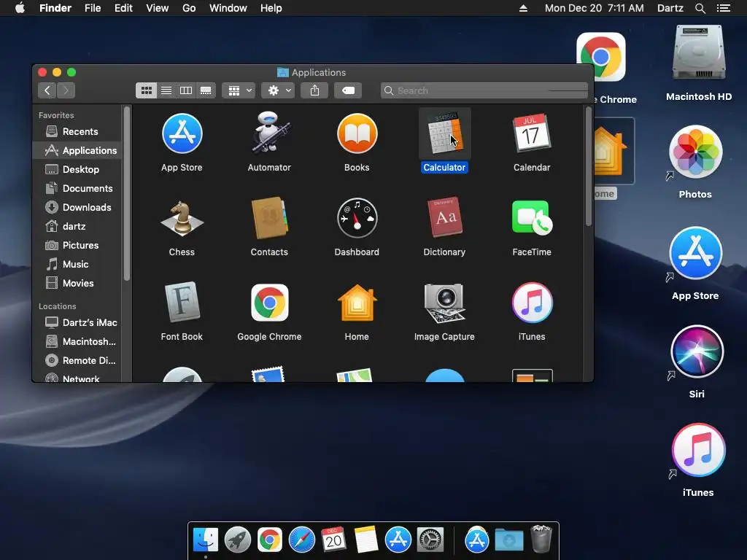Go forward in Finder navigation
Image resolution: width=747 pixels, height=560 pixels.
66,90
